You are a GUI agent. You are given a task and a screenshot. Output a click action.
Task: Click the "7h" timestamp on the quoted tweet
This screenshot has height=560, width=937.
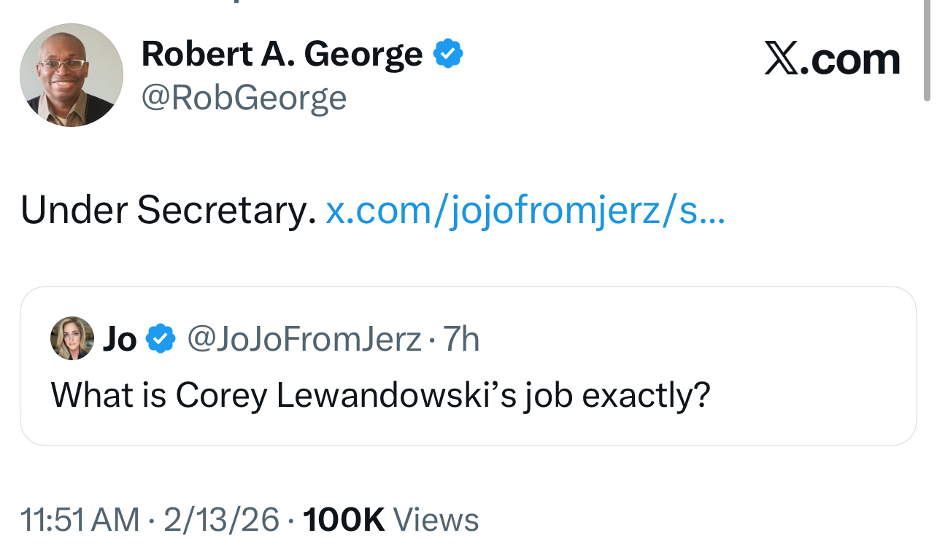coord(461,339)
